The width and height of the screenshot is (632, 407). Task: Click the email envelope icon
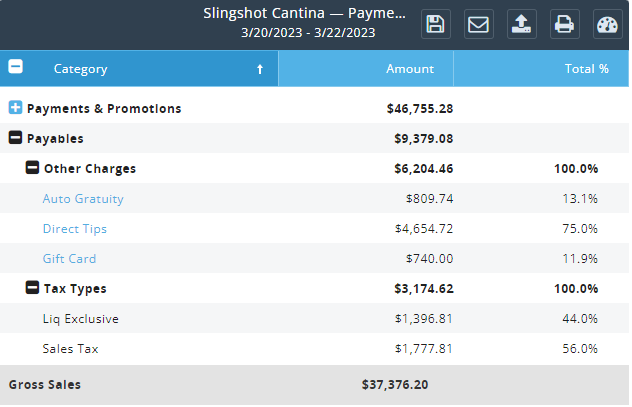tap(479, 25)
